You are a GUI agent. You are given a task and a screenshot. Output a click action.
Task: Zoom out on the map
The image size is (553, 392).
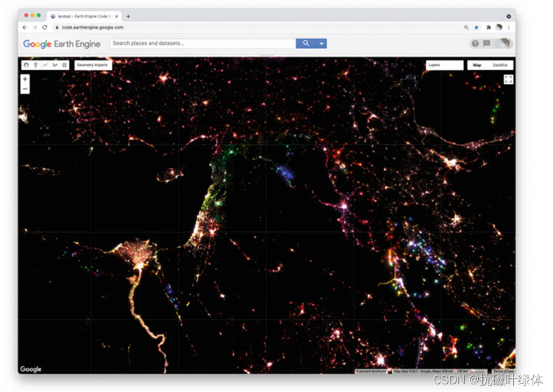click(x=25, y=89)
